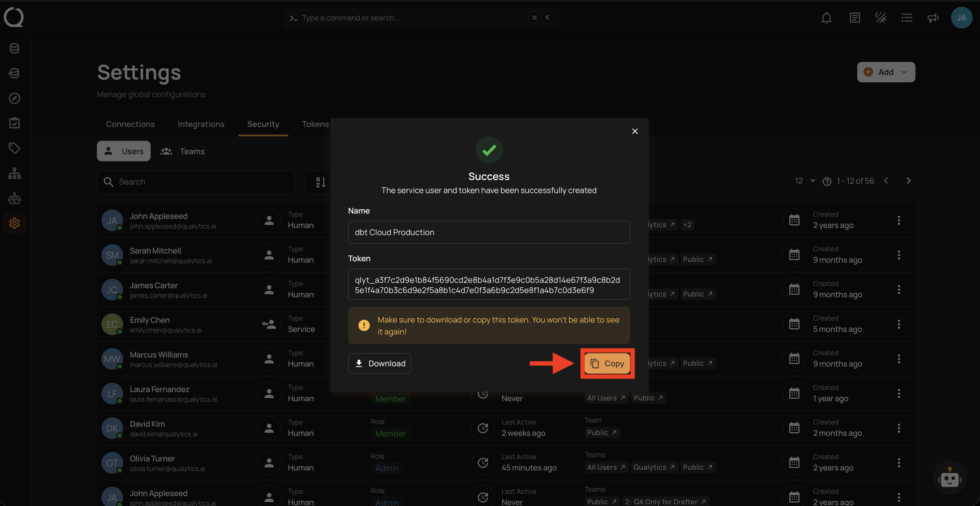Click the Name field with dbt Cloud Production
The width and height of the screenshot is (980, 506).
tap(489, 232)
